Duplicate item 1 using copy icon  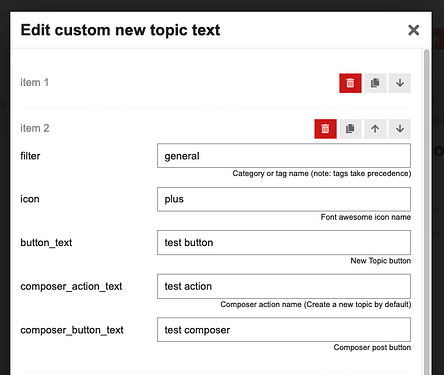click(375, 83)
